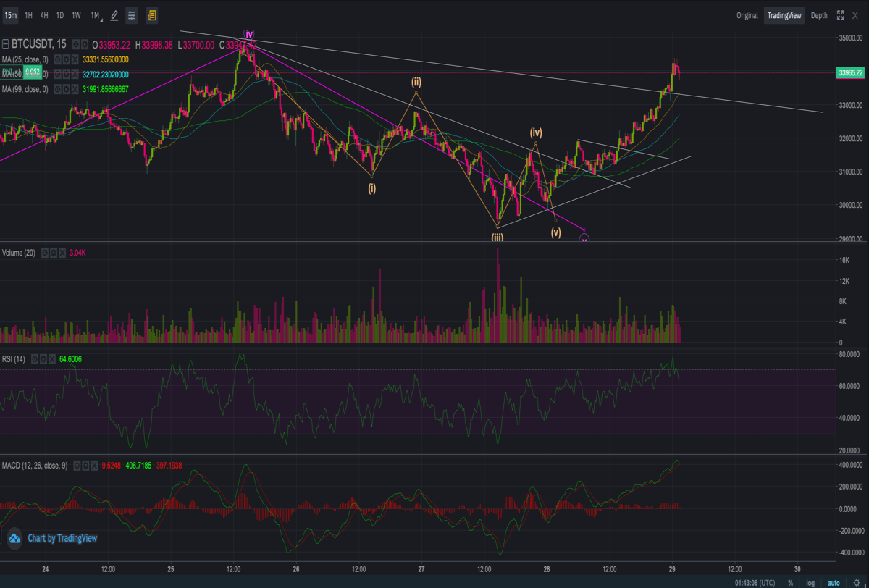
Task: Toggle the drawing tools pencil icon
Action: click(114, 14)
